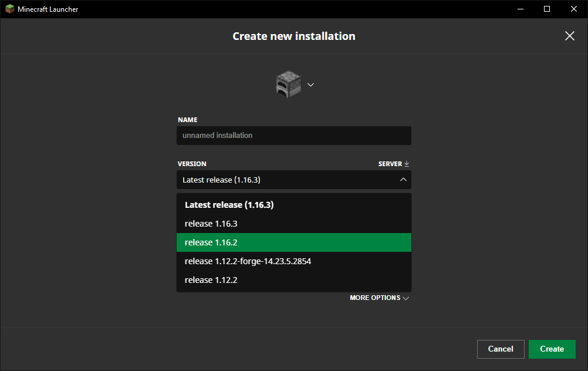Click the SERVER download arrow icon

click(x=407, y=164)
